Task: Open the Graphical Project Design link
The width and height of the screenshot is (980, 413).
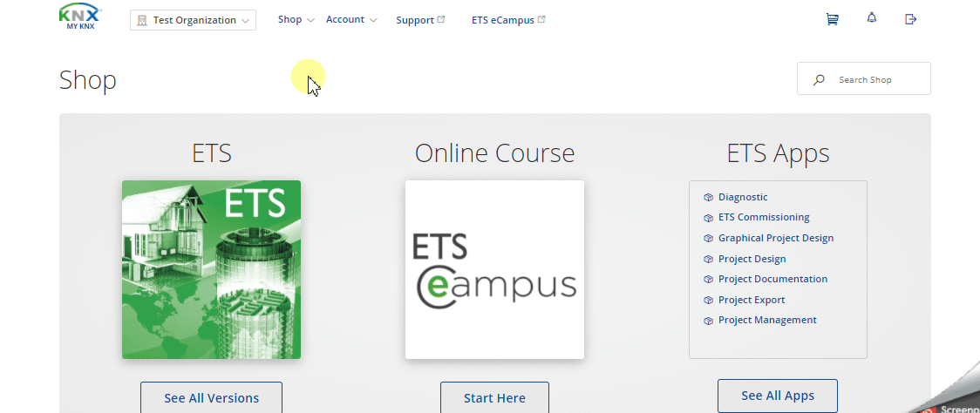Action: tap(776, 238)
